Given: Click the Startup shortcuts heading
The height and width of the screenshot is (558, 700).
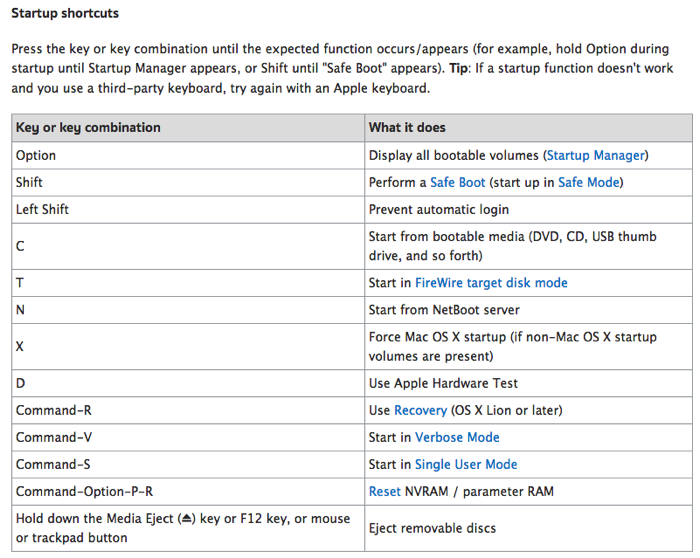Looking at the screenshot, I should click(x=65, y=13).
